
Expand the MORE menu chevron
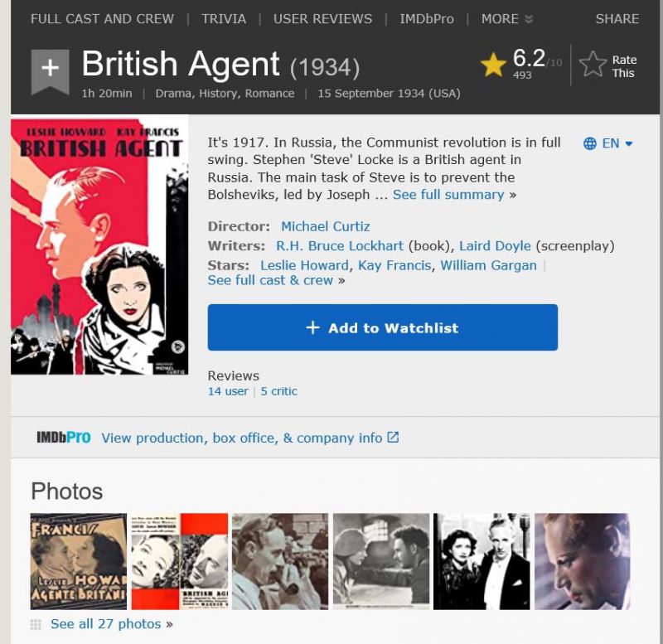(529, 19)
